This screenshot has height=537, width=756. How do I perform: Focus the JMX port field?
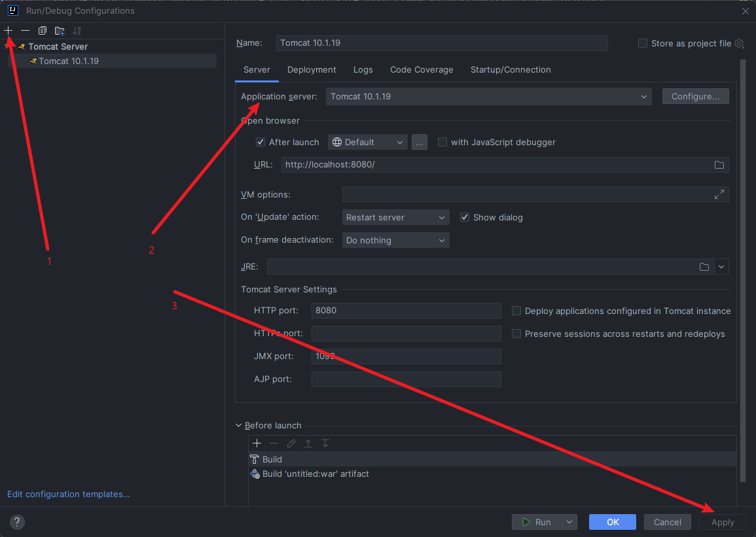[406, 356]
